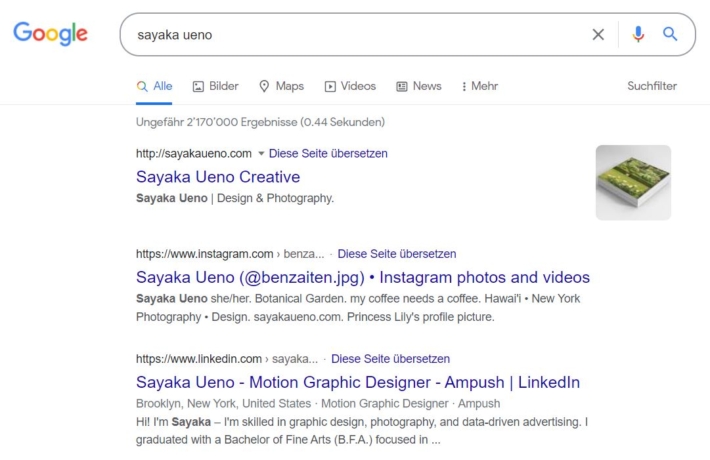Translate the sayakaueno.com result page
Image resolution: width=710 pixels, height=460 pixels.
pyautogui.click(x=328, y=153)
